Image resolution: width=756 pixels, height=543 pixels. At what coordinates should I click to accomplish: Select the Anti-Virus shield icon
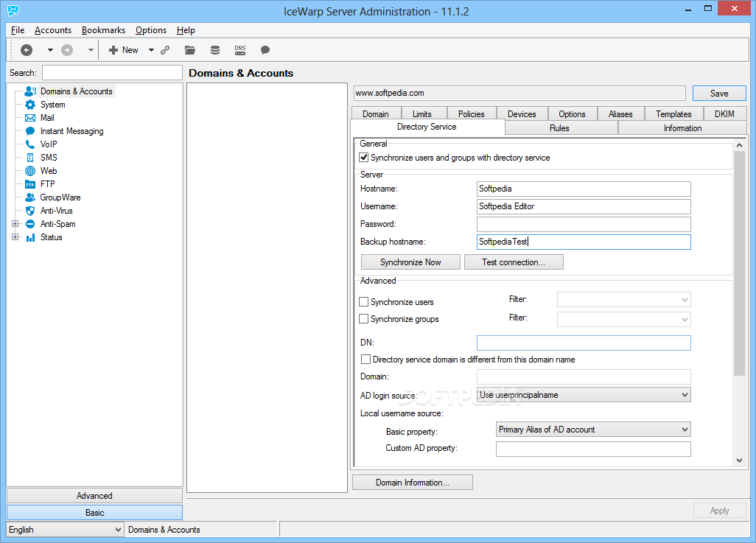[x=30, y=211]
